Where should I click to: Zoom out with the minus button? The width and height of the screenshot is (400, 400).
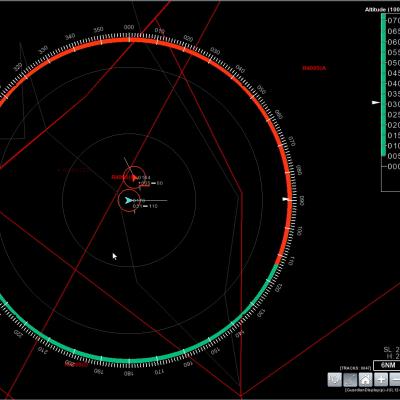pos(395,380)
